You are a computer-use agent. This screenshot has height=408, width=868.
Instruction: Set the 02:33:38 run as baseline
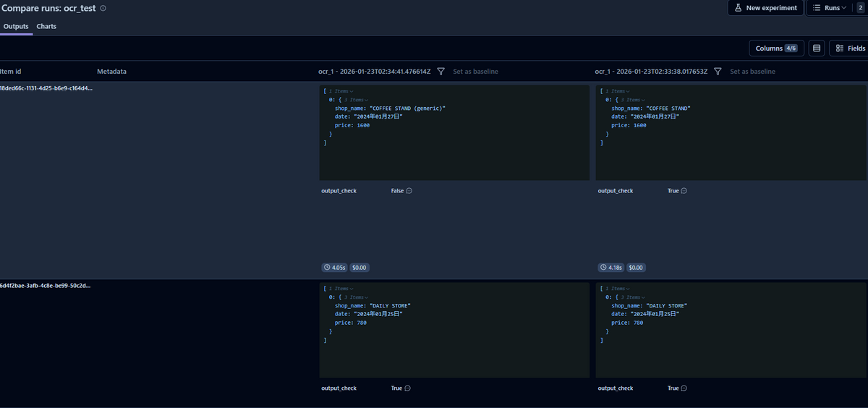tap(752, 72)
